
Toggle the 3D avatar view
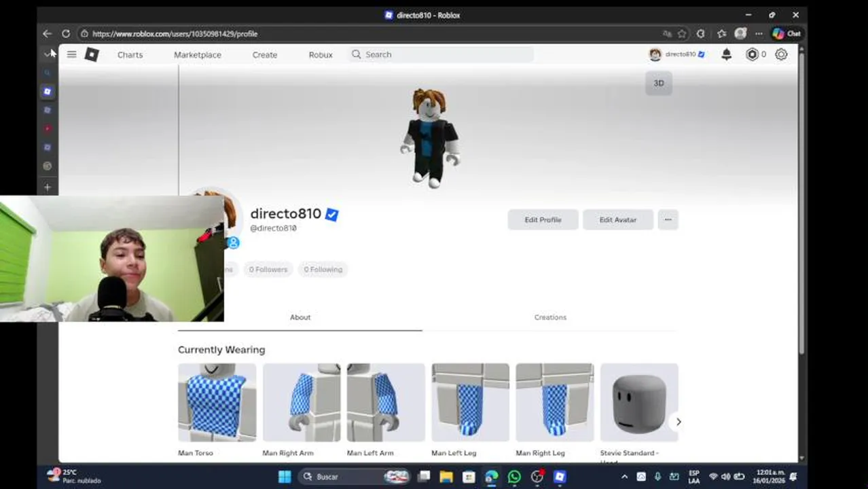[x=659, y=83]
